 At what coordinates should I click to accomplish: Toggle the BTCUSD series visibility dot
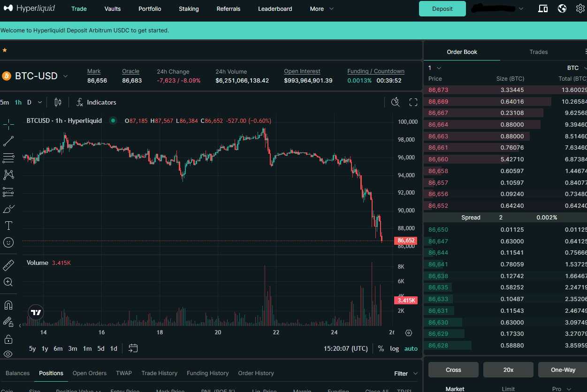tap(113, 121)
